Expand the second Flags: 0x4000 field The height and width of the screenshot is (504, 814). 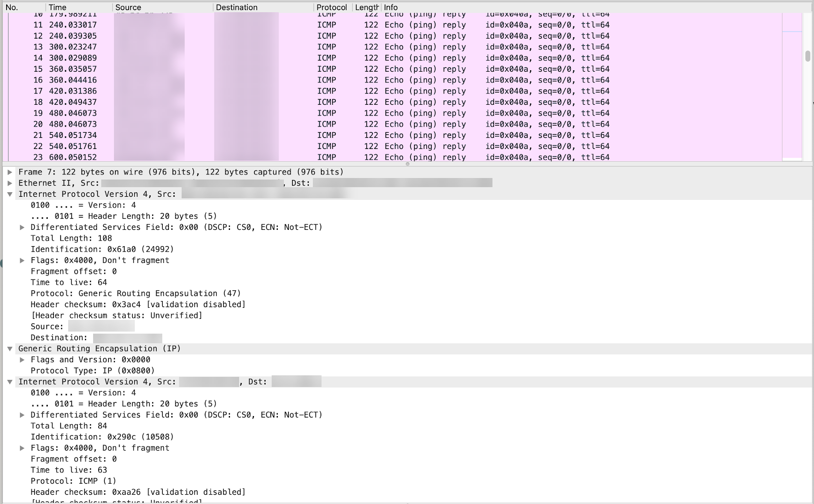coord(22,448)
